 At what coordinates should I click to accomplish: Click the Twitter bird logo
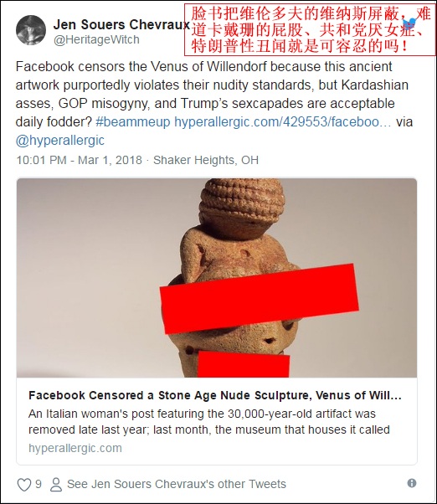410,23
